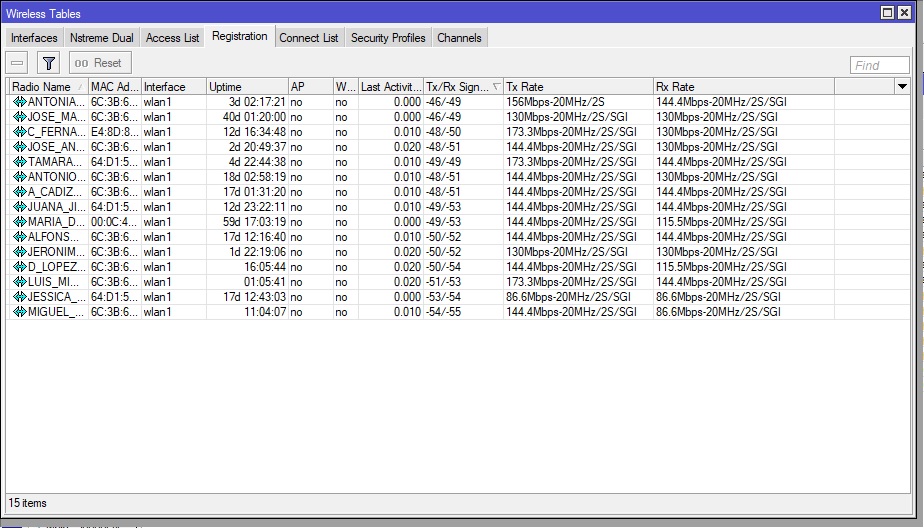Open the column selector dropdown arrow
This screenshot has width=924, height=528.
[x=902, y=87]
